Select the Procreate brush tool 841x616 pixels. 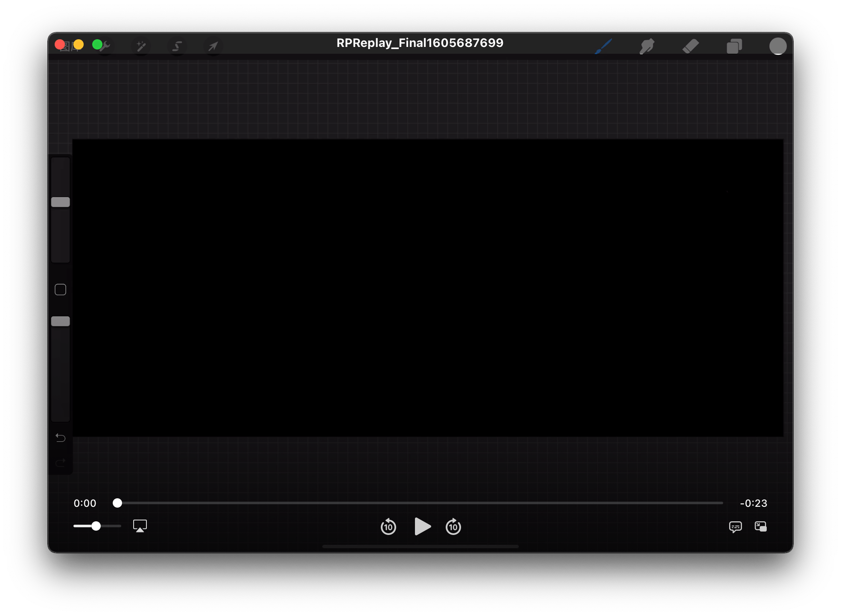click(604, 46)
